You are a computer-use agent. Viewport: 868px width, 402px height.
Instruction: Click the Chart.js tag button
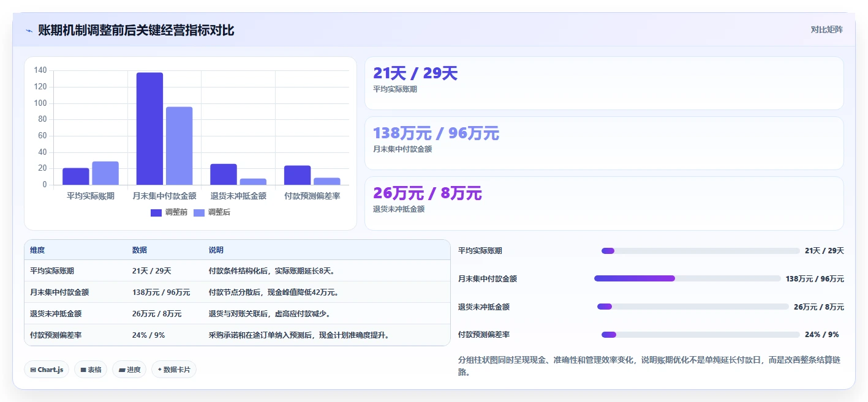coord(47,370)
